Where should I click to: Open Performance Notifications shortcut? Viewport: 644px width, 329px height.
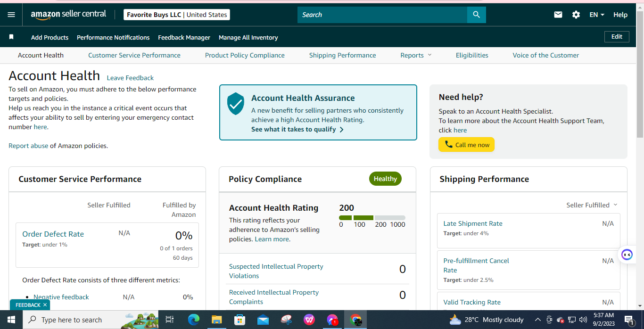point(113,37)
